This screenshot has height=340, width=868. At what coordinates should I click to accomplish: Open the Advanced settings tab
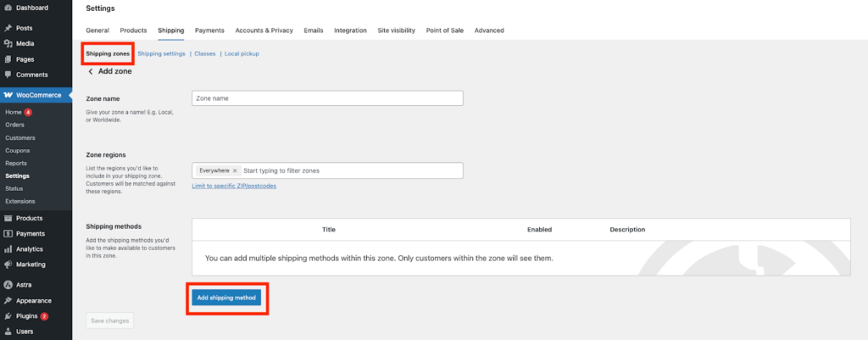[489, 31]
